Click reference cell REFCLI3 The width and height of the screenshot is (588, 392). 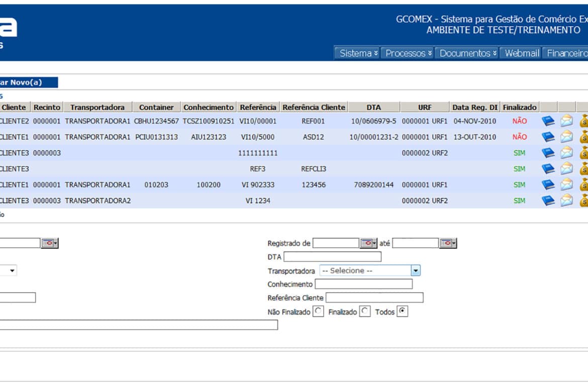(314, 169)
